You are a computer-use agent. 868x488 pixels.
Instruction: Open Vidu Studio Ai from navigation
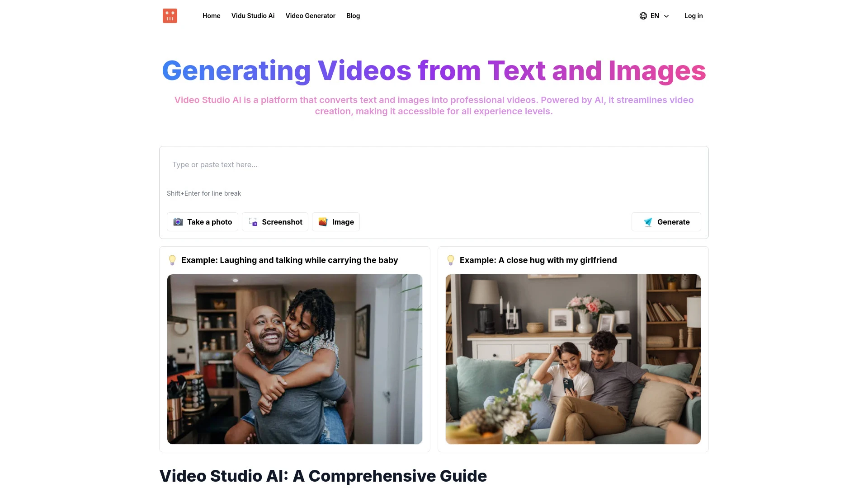[x=253, y=16]
